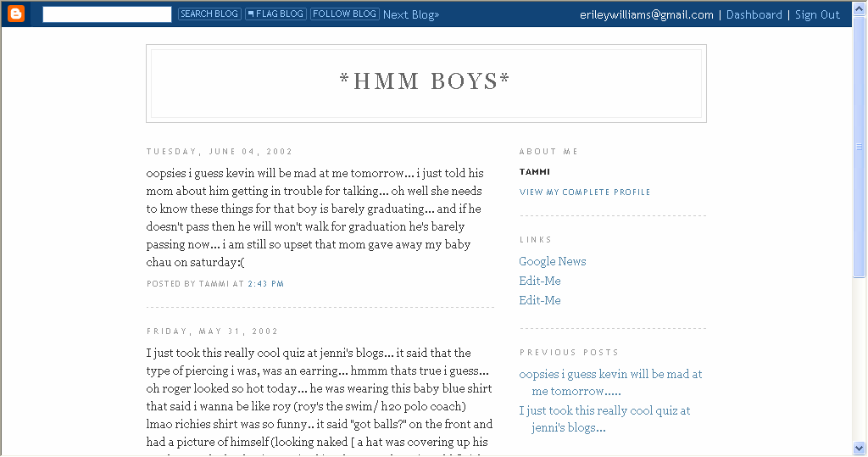
Task: Open the Google News link
Action: tap(553, 261)
